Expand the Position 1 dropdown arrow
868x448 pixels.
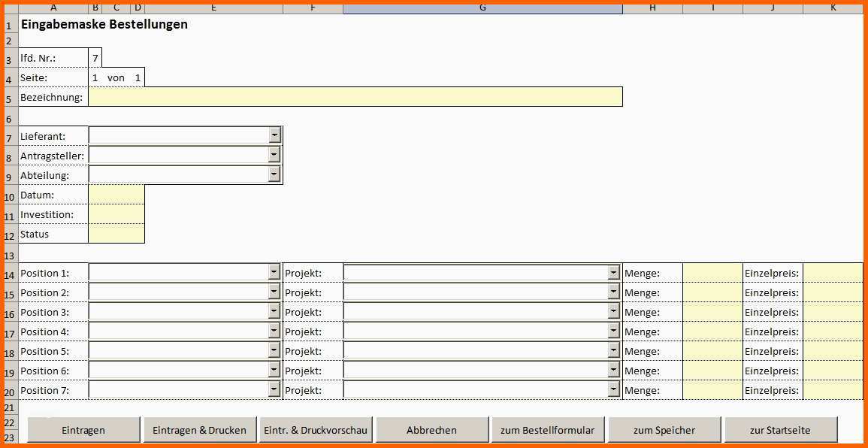coord(274,272)
